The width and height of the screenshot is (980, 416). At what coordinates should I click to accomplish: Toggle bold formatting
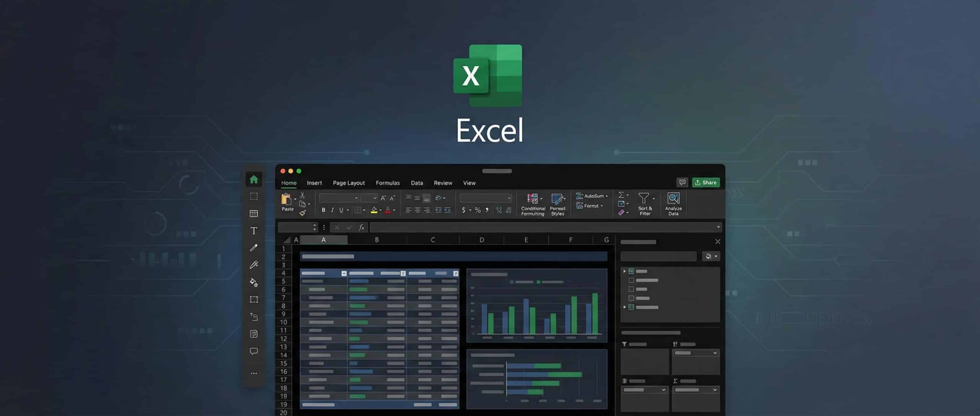[x=323, y=210]
